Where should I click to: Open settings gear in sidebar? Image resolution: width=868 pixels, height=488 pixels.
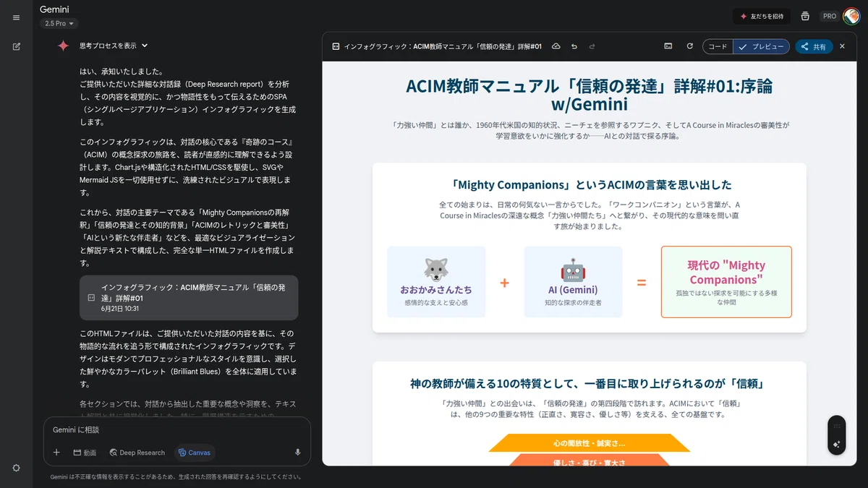(x=16, y=468)
